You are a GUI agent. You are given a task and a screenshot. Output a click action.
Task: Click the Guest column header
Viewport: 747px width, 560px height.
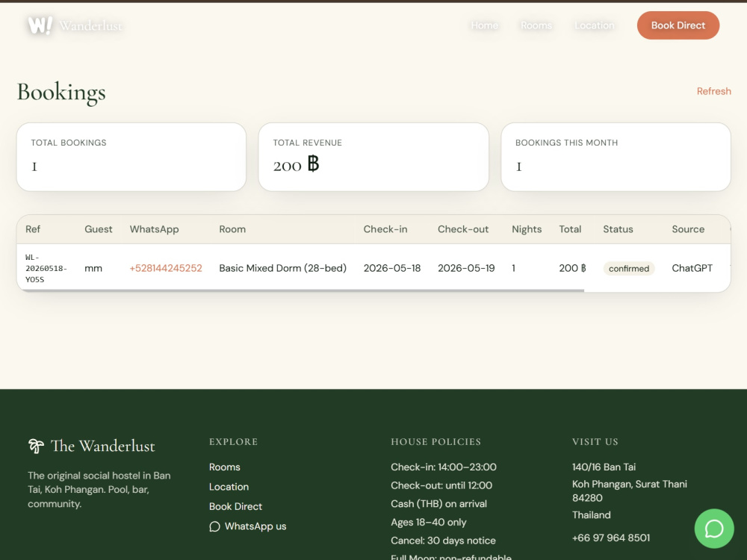[x=98, y=229]
